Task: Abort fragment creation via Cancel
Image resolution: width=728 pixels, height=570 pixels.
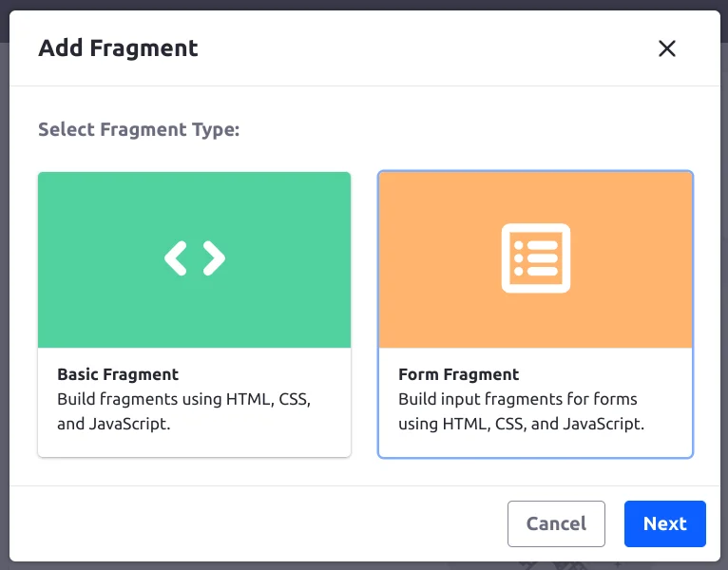Action: (556, 523)
